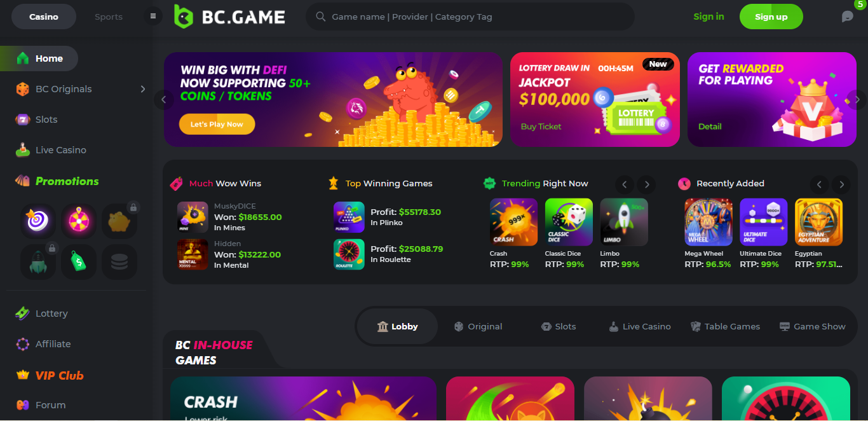Click the green dollar tag promotion icon

[x=79, y=262]
